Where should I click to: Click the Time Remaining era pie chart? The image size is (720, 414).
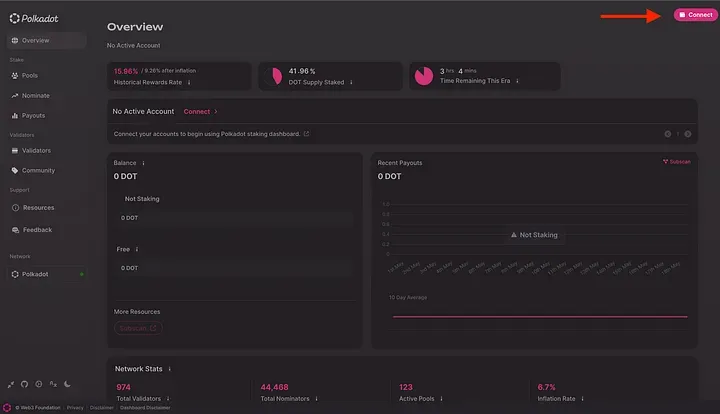424,76
